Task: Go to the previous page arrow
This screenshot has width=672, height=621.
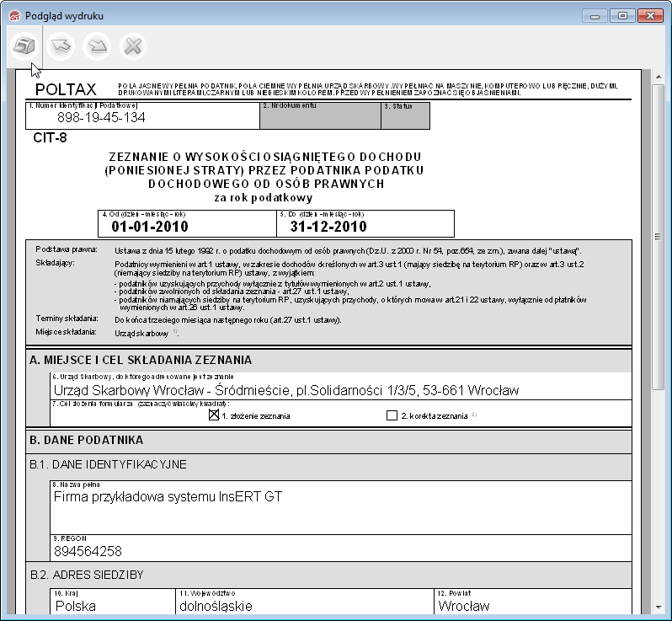Action: click(61, 46)
